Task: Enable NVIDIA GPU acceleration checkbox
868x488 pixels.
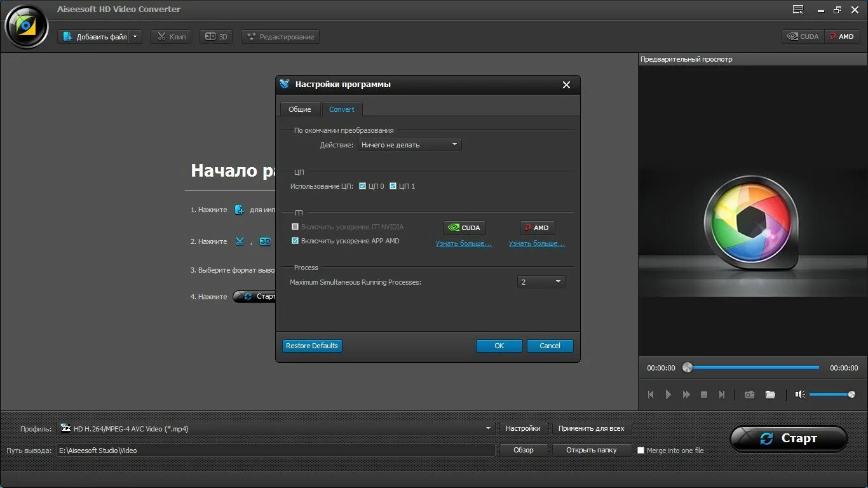Action: tap(295, 227)
